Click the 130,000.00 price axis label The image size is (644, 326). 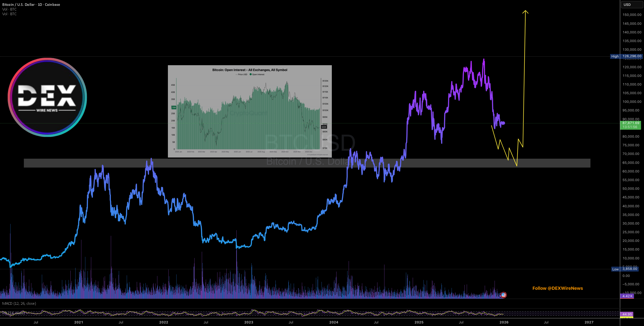tap(632, 50)
